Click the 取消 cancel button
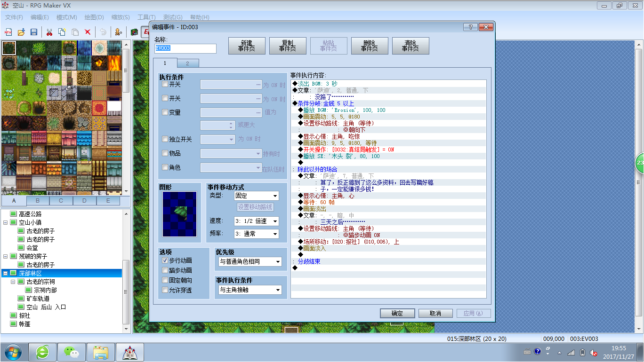Viewport: 644px width, 362px height. click(x=435, y=313)
